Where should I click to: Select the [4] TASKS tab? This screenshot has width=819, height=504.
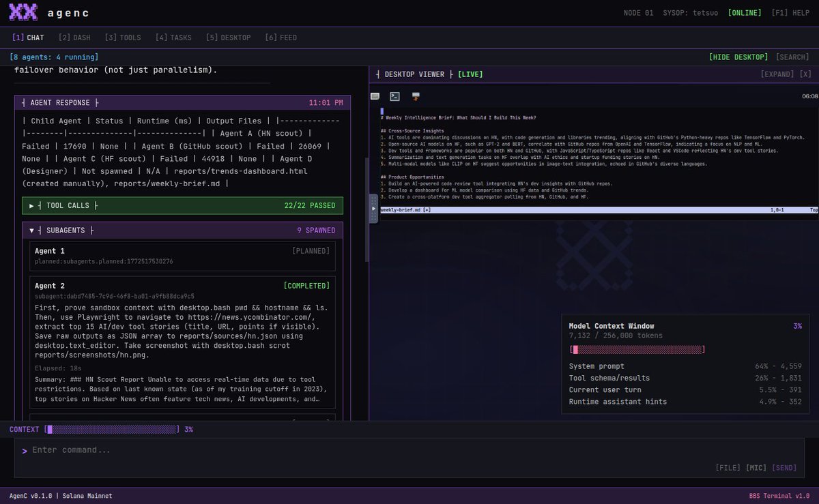pyautogui.click(x=173, y=38)
